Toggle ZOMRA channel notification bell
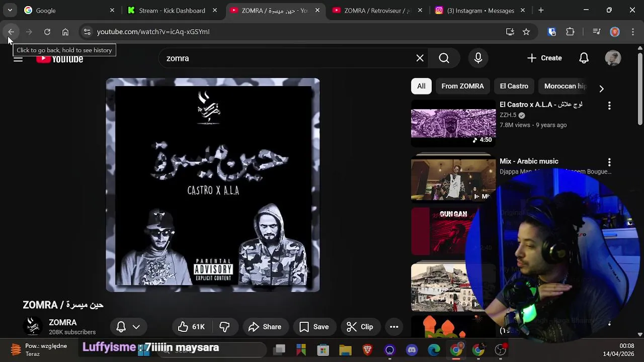Viewport: 644px width, 362px height. tap(128, 327)
